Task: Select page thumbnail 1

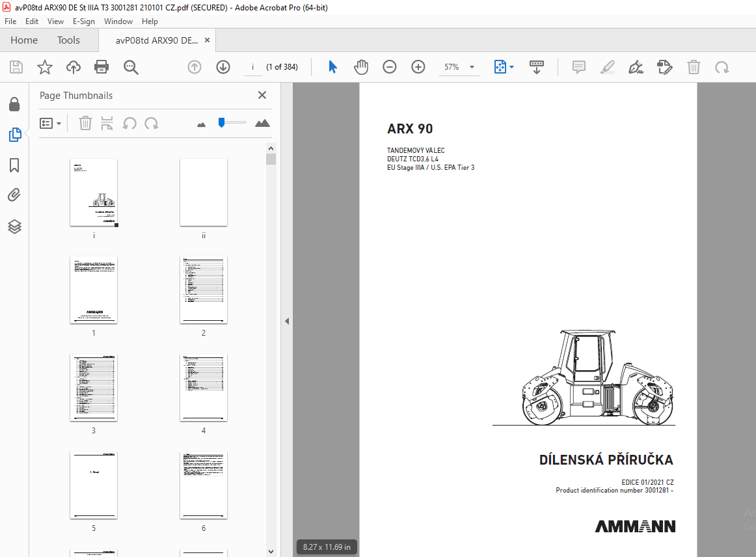Action: coord(94,290)
